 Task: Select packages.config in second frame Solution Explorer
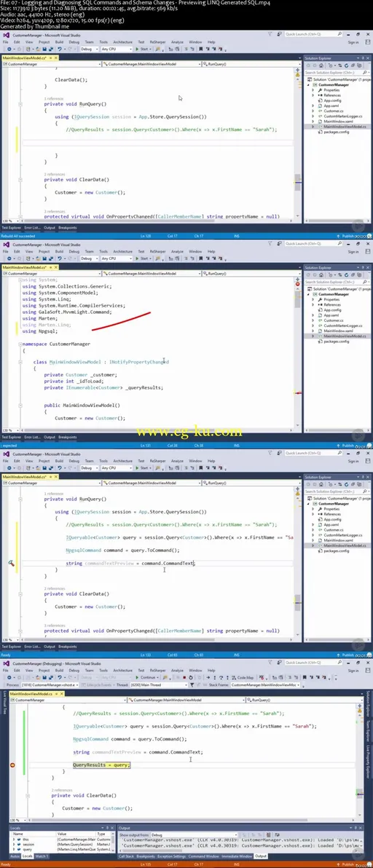pyautogui.click(x=336, y=341)
